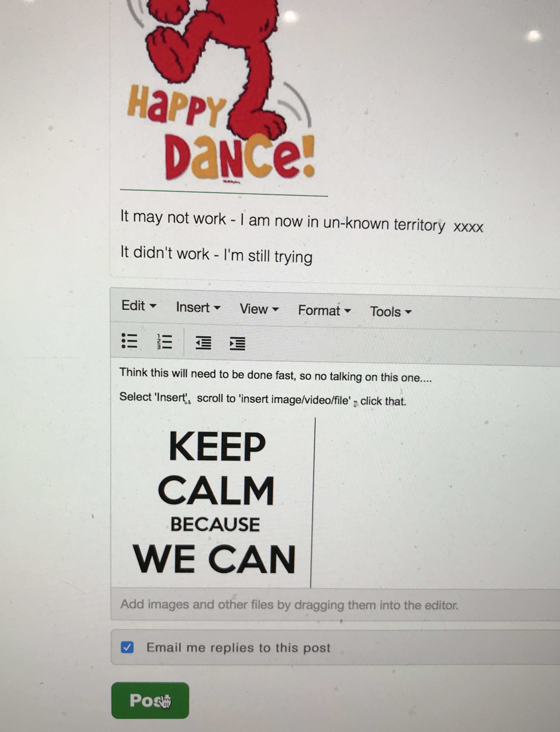560x732 pixels.
Task: Toggle the bullet list formatting icon
Action: (129, 341)
